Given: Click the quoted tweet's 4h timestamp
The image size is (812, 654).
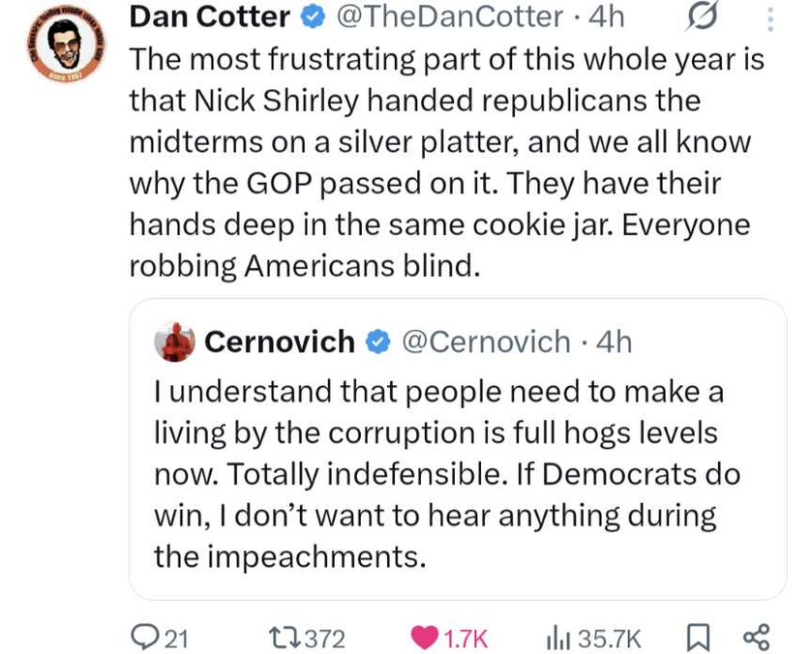Looking at the screenshot, I should [615, 342].
